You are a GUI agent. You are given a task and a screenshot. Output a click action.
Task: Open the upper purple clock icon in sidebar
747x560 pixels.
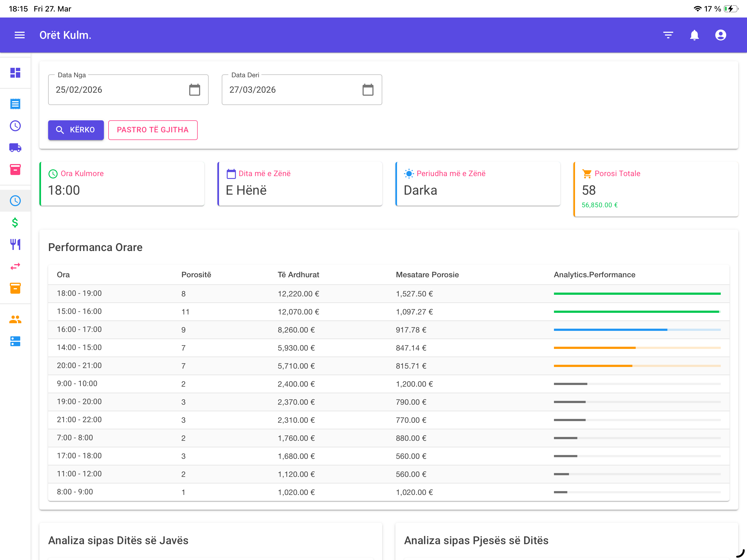pos(15,126)
